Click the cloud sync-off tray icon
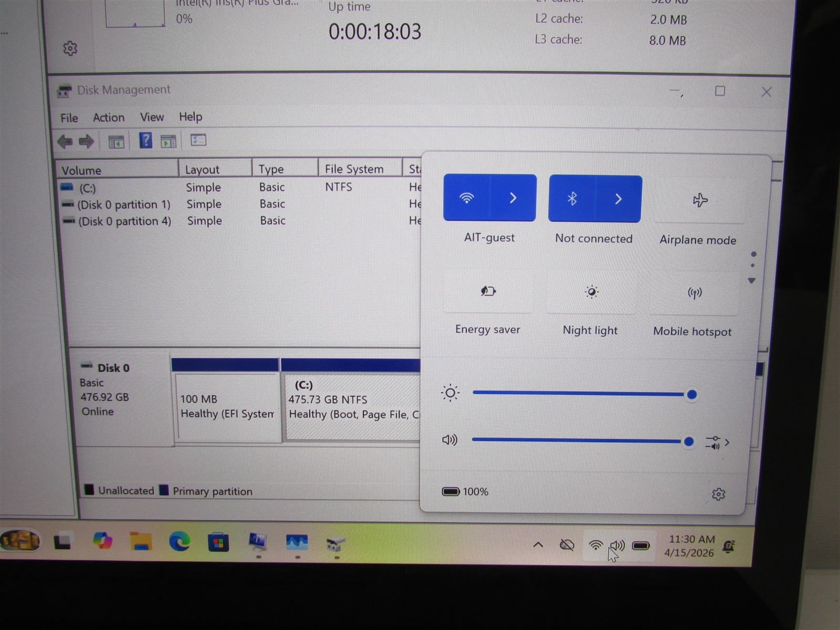The height and width of the screenshot is (630, 840). pos(567,545)
